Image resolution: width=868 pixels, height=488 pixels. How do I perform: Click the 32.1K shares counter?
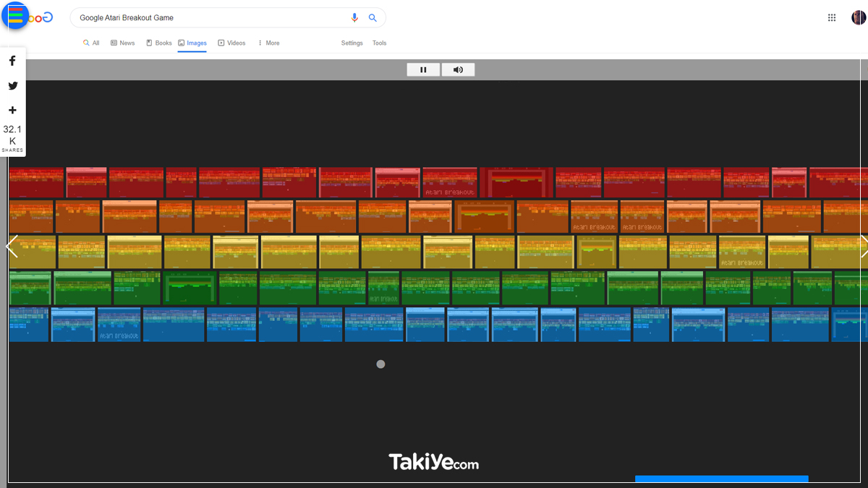point(12,138)
